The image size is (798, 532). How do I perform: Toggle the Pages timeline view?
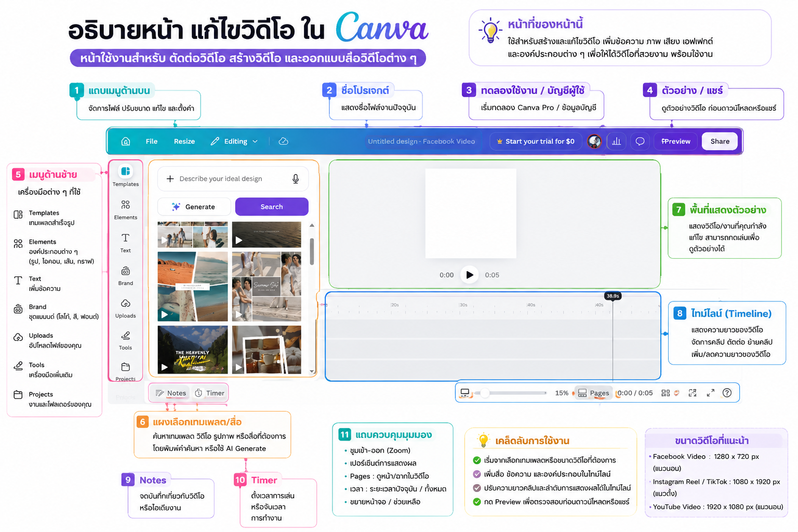pyautogui.click(x=594, y=393)
